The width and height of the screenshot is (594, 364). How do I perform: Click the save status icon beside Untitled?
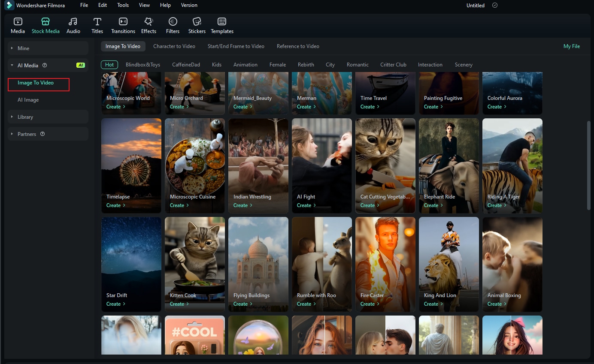[495, 6]
